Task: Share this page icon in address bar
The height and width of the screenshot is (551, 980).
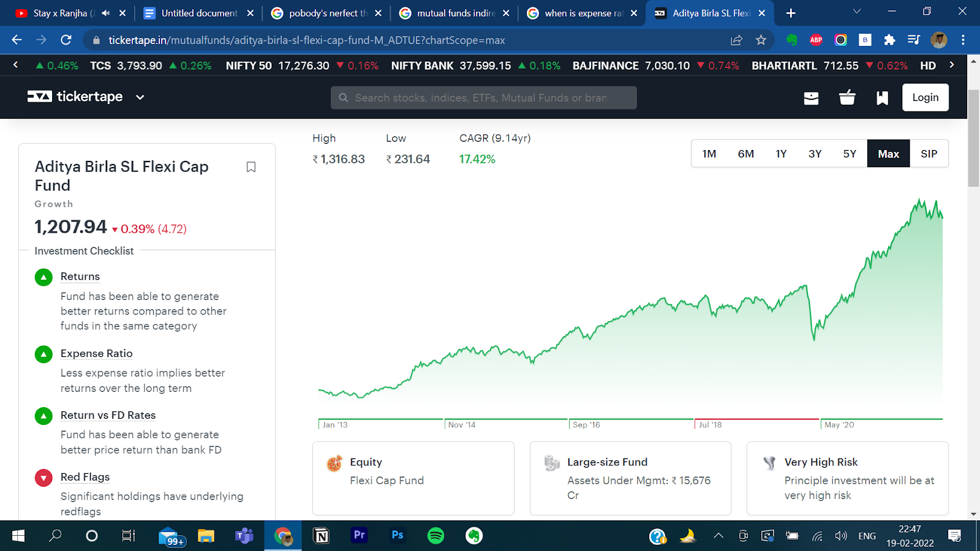Action: 736,40
